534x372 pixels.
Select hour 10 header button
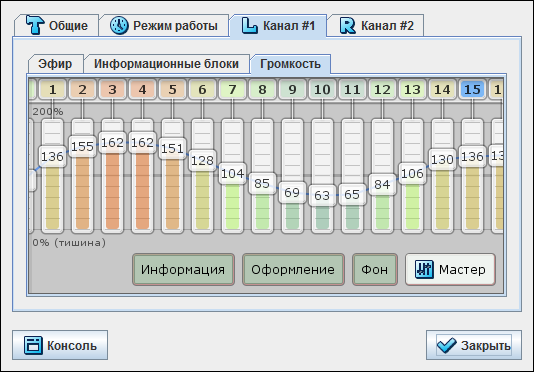click(322, 90)
